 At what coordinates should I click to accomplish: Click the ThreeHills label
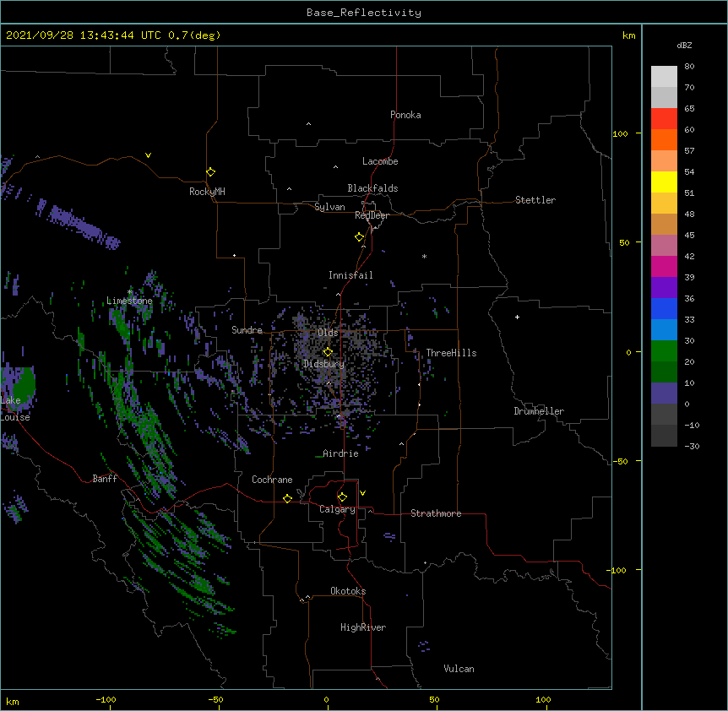point(451,353)
